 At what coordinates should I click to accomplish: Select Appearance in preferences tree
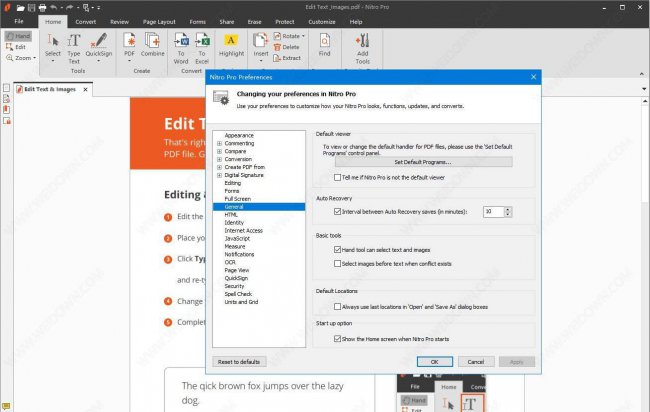239,136
